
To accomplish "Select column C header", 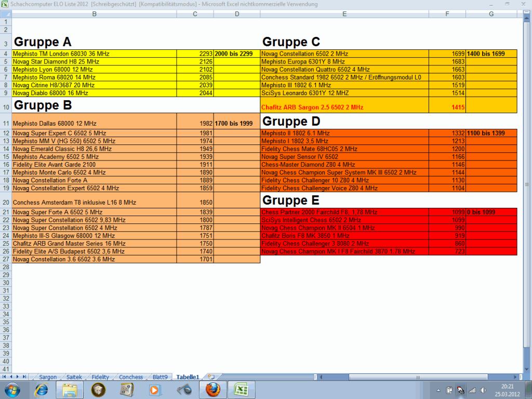I will tap(195, 14).
